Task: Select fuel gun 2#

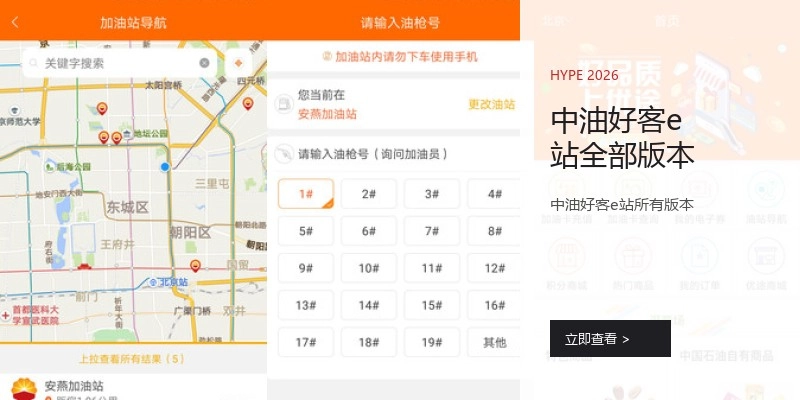Action: click(369, 194)
